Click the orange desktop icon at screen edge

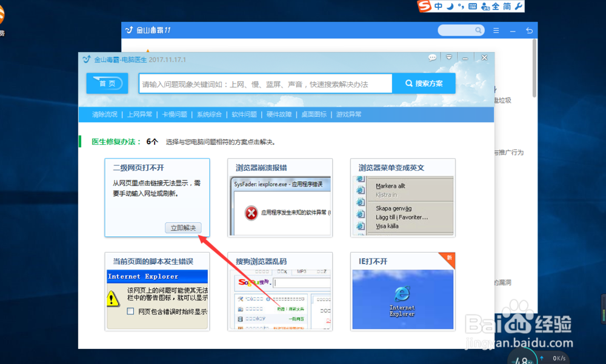coord(2,16)
